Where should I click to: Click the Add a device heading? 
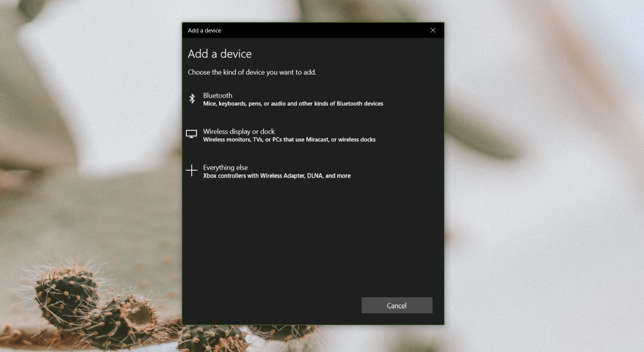[219, 54]
